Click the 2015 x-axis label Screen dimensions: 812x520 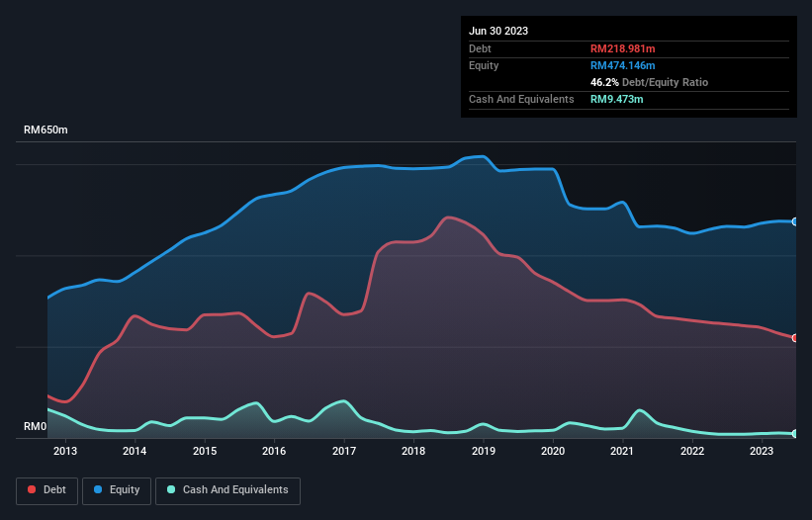click(205, 451)
